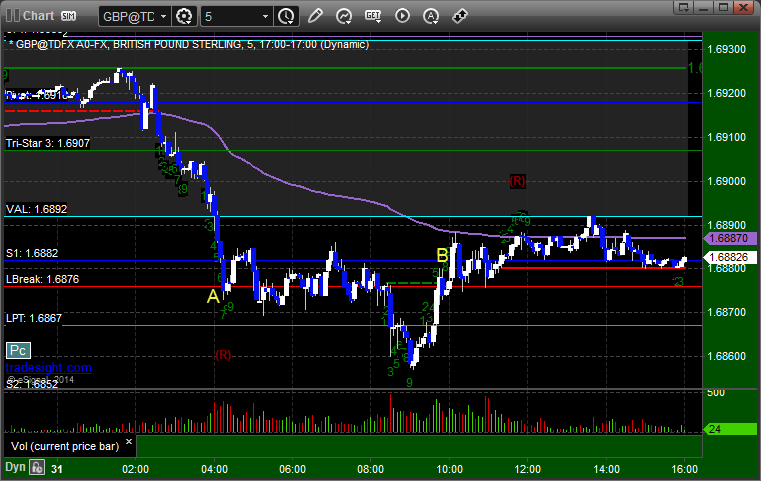
Task: Click the Tri-Star 3: 1.6907 label
Action: pyautogui.click(x=48, y=143)
